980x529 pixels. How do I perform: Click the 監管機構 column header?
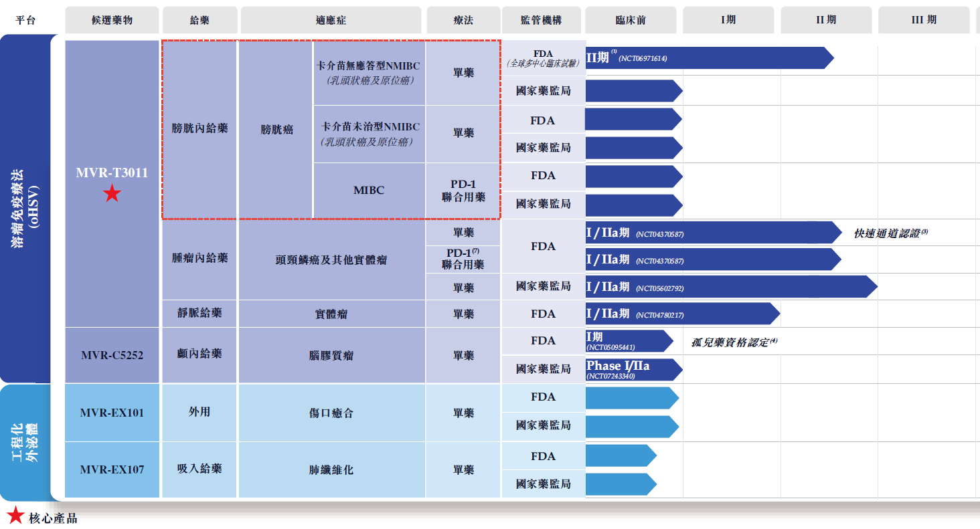click(x=542, y=20)
